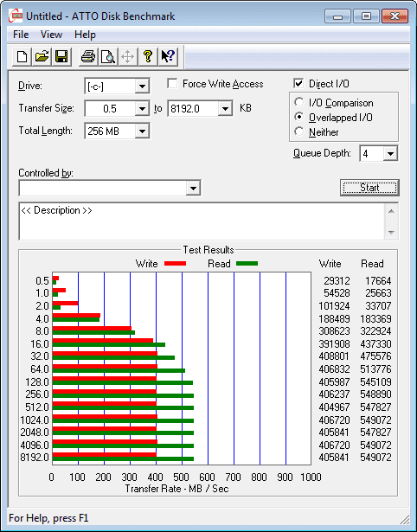Click the write value 408801
The image size is (417, 532).
tap(334, 356)
